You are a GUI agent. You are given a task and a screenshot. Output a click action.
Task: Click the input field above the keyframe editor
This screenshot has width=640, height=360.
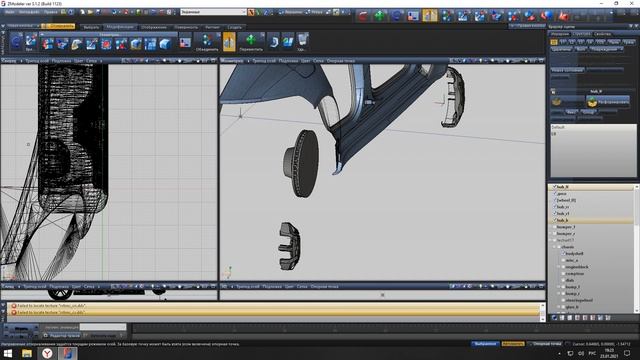(x=103, y=327)
